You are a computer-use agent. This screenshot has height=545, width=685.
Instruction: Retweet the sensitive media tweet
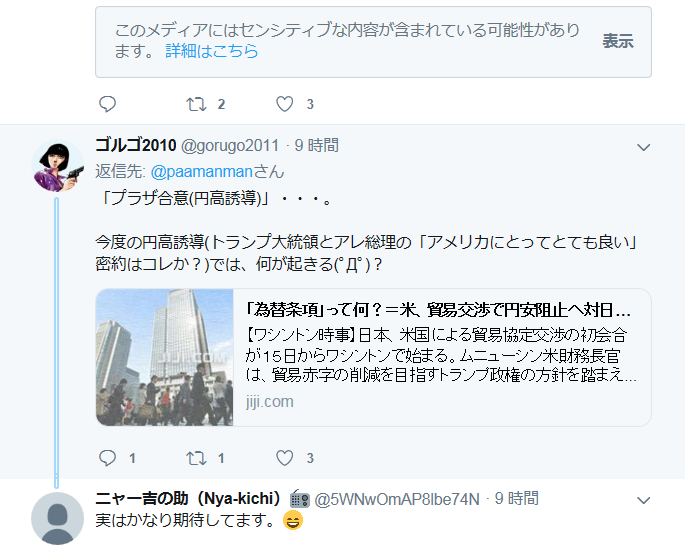pos(196,104)
